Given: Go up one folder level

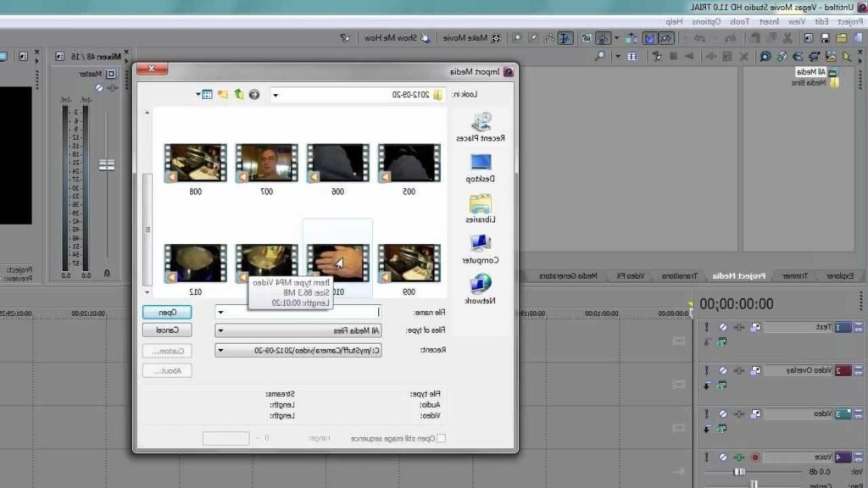Looking at the screenshot, I should pos(238,94).
